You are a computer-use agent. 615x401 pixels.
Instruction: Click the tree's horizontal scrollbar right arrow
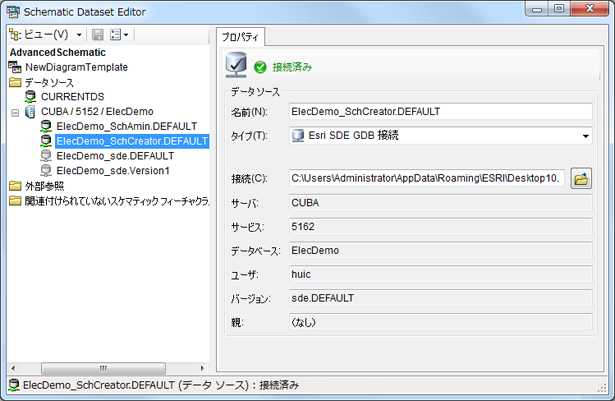(202, 368)
